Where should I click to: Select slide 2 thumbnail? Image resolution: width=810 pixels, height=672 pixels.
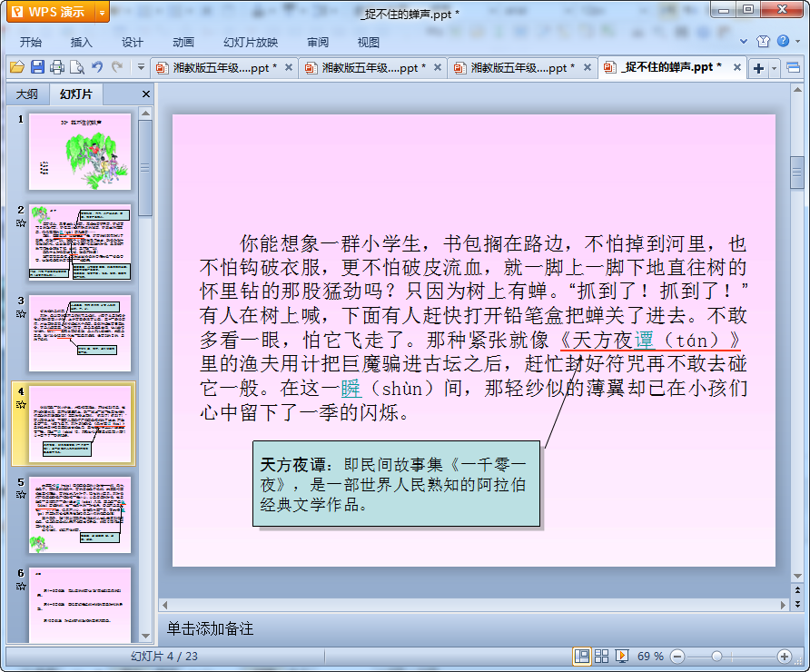pyautogui.click(x=80, y=242)
